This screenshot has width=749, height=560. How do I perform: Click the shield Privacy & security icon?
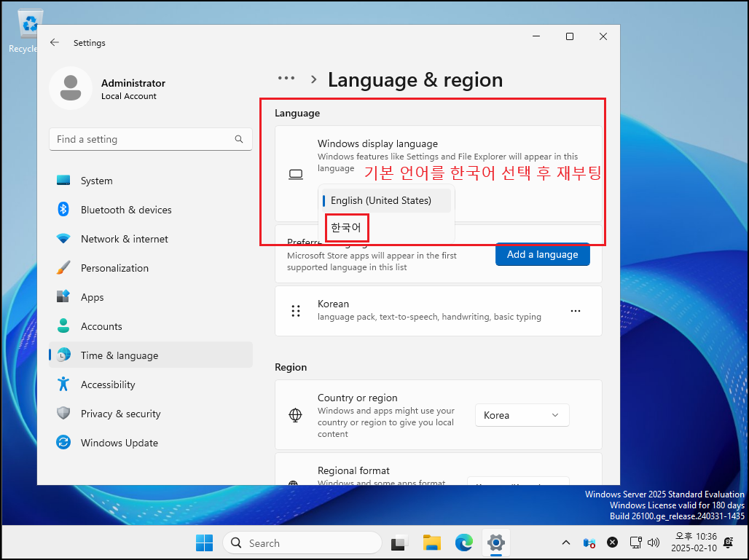63,413
